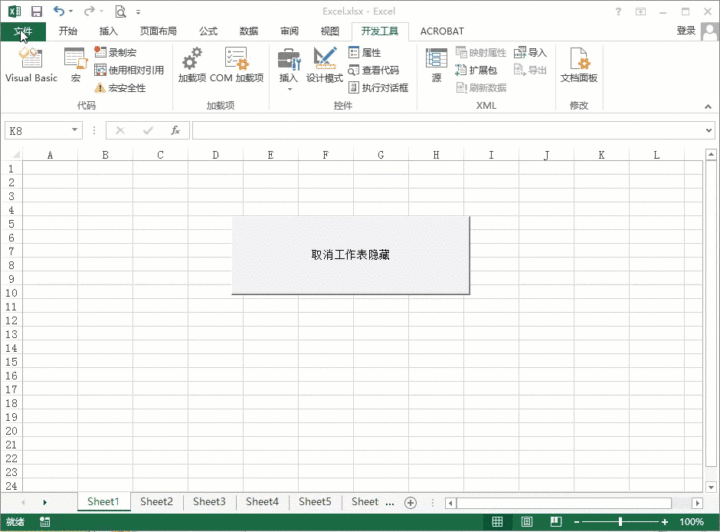Image resolution: width=720 pixels, height=532 pixels.
Task: Open the Macros (宏) dialog
Action: click(75, 65)
